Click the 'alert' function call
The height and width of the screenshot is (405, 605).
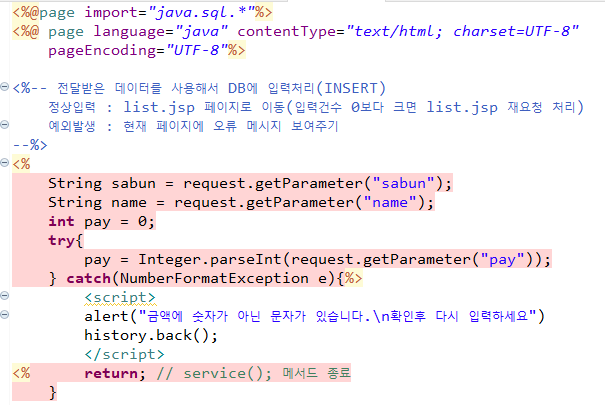[106, 316]
